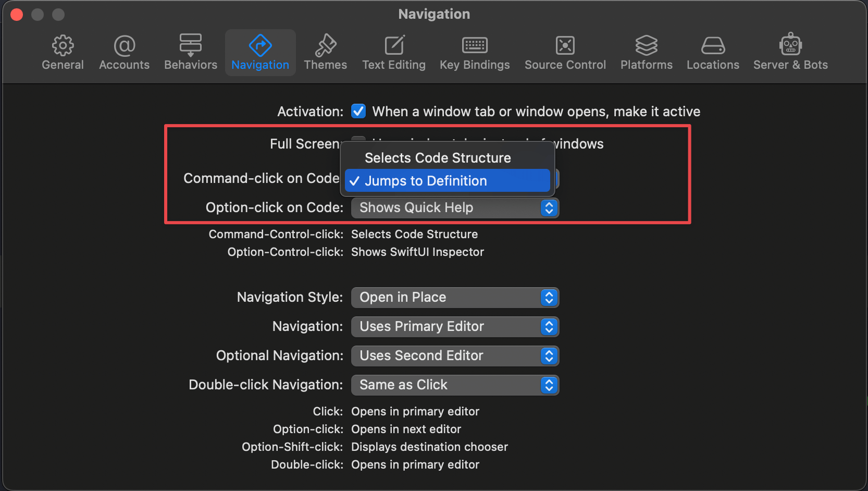Choose Selects Code Structure menu option
868x491 pixels.
click(438, 158)
